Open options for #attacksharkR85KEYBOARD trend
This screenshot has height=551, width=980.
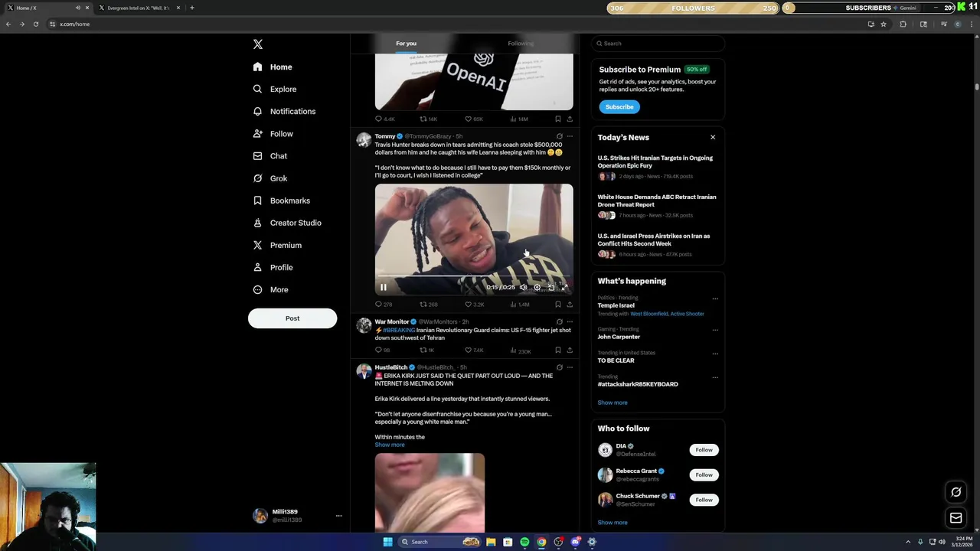click(715, 377)
